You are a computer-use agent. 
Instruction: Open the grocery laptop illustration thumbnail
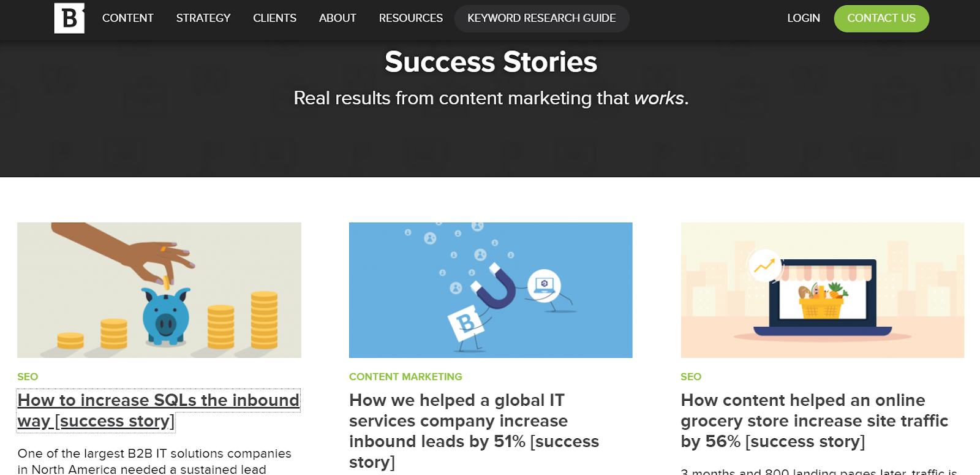click(x=822, y=290)
